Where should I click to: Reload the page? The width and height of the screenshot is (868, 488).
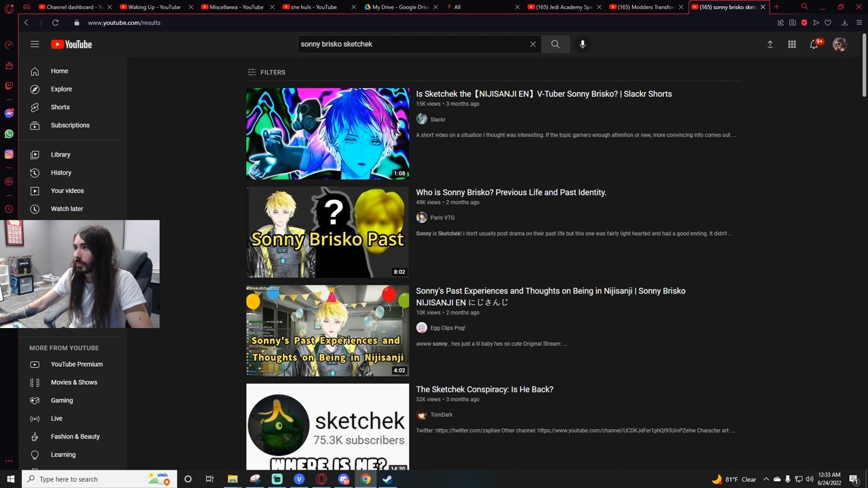(55, 22)
